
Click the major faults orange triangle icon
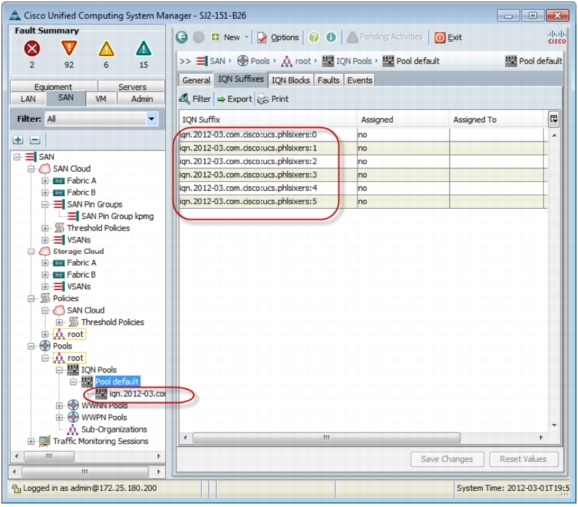(x=69, y=48)
